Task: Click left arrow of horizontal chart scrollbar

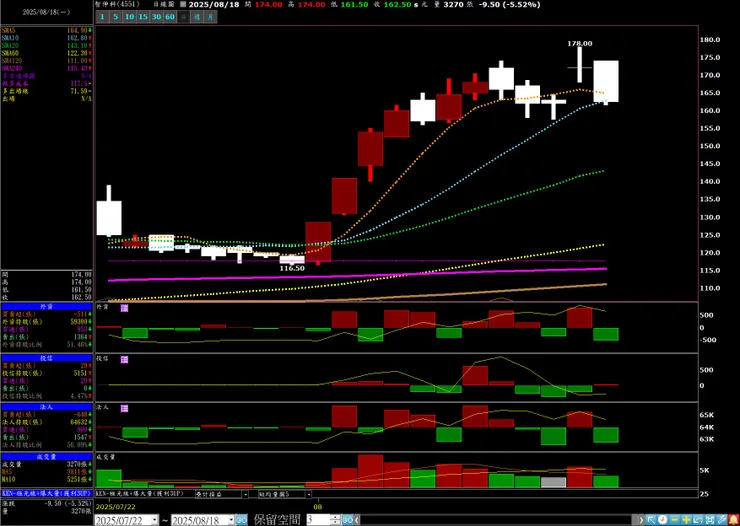Action: coord(357,520)
